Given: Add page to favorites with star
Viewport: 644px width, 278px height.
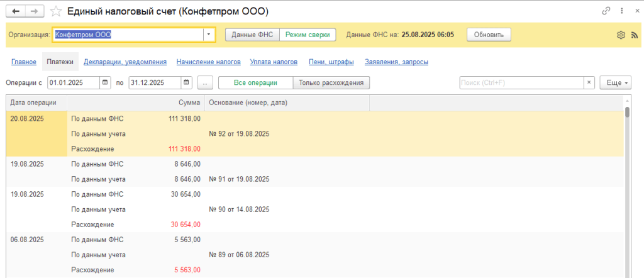Looking at the screenshot, I should pos(57,11).
